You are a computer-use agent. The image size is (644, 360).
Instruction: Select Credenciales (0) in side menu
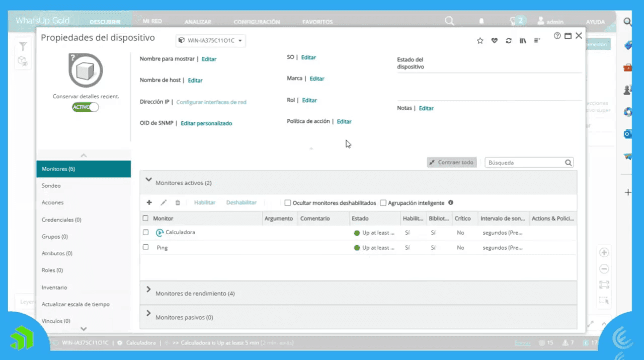84,220
